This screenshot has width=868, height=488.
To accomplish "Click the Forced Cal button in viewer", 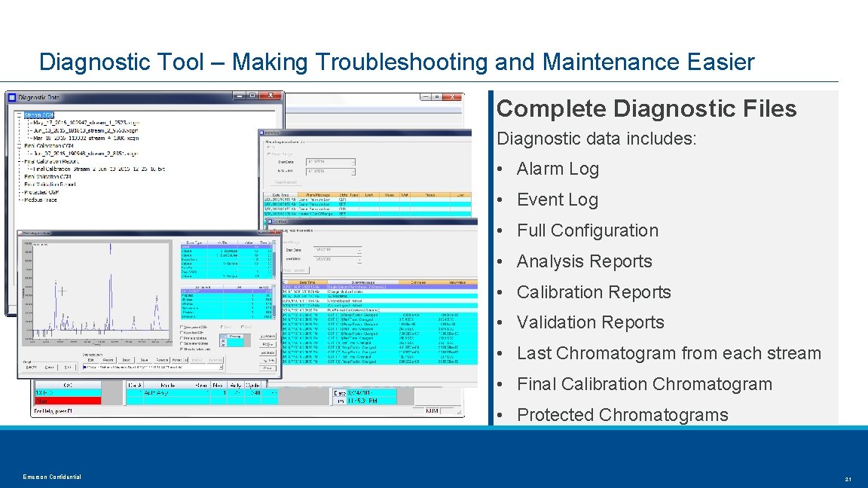I will pos(180,360).
